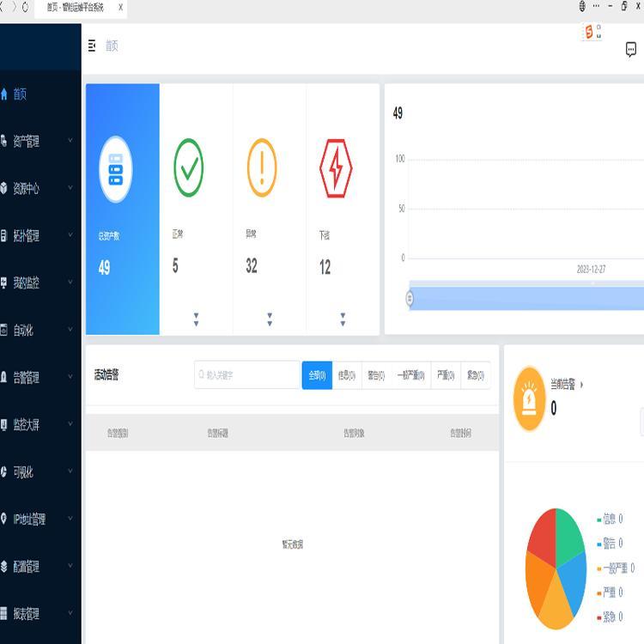Toggle the 一般严重 legend entry in pie chart
Screen dimensions: 644x644
tap(615, 568)
